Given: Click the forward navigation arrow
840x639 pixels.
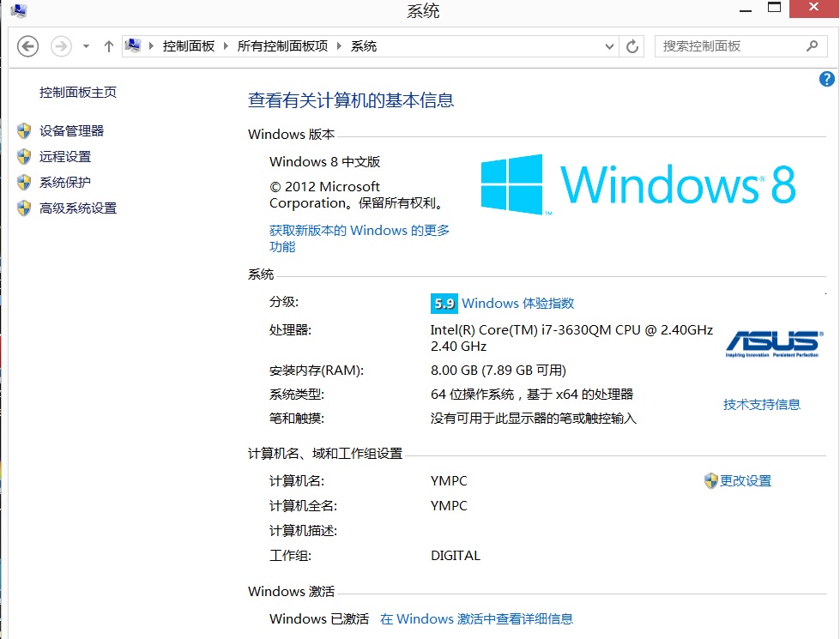Looking at the screenshot, I should click(x=61, y=46).
